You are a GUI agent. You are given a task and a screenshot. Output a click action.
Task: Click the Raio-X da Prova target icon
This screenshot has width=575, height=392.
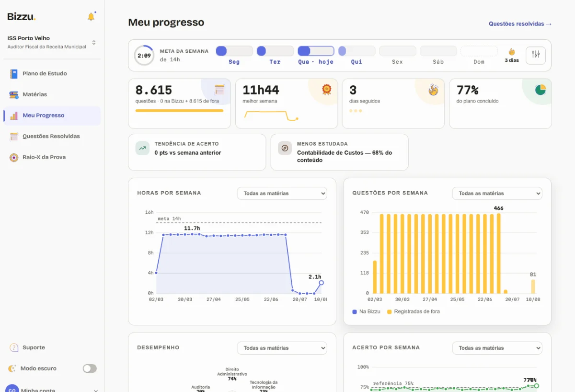click(x=14, y=157)
